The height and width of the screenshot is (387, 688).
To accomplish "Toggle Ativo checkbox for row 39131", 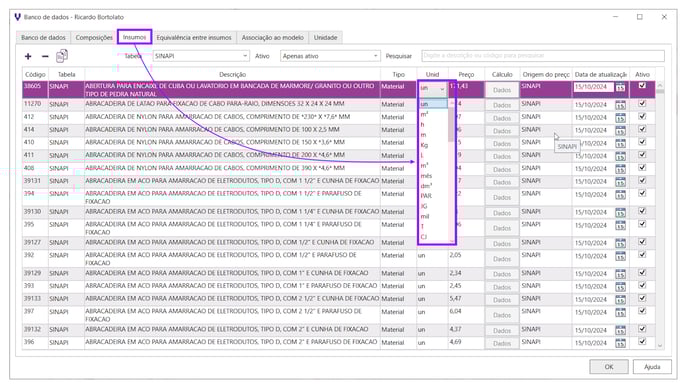I will pos(642,180).
